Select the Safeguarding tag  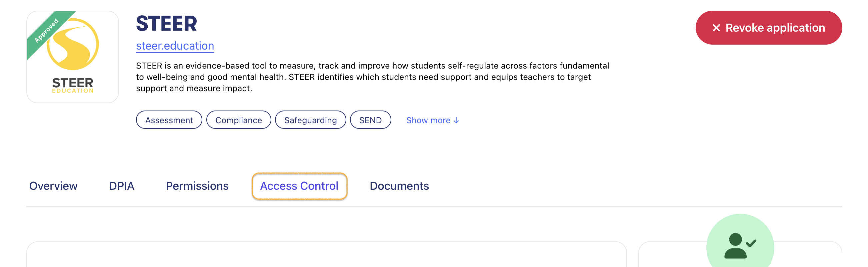pos(310,120)
